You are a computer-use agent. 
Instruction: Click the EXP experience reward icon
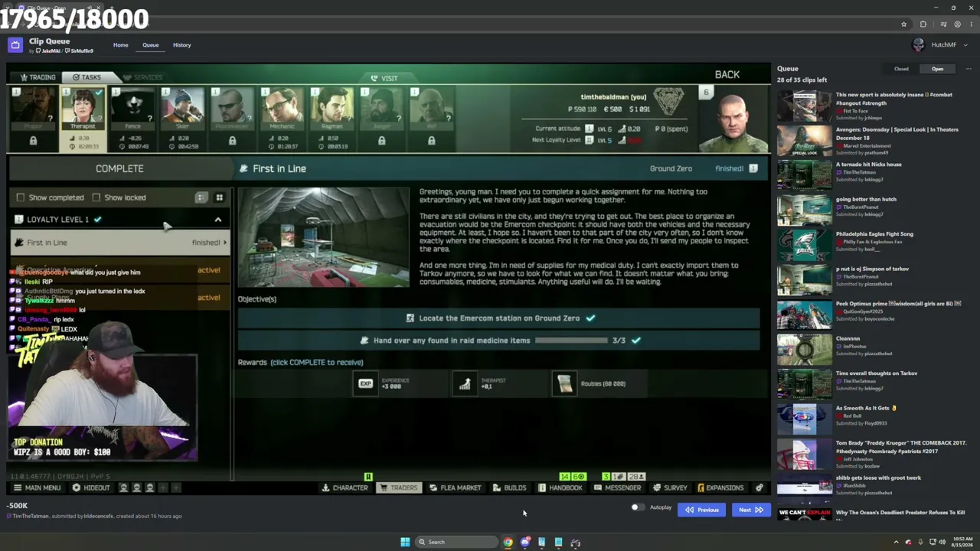(366, 383)
